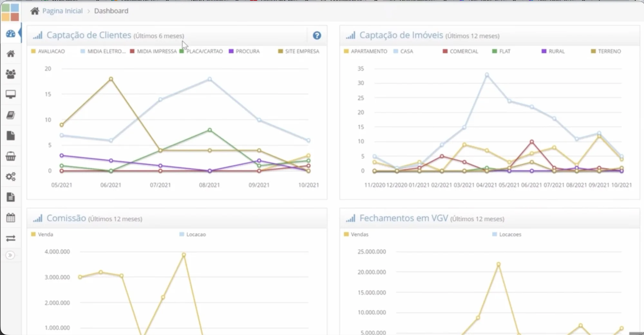Click bar icon beside Fechamentos em VGV
644x335 pixels.
351,218
